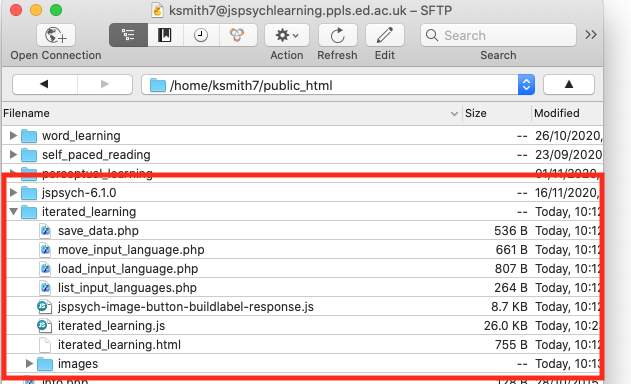Click the 755 B size value

[511, 345]
